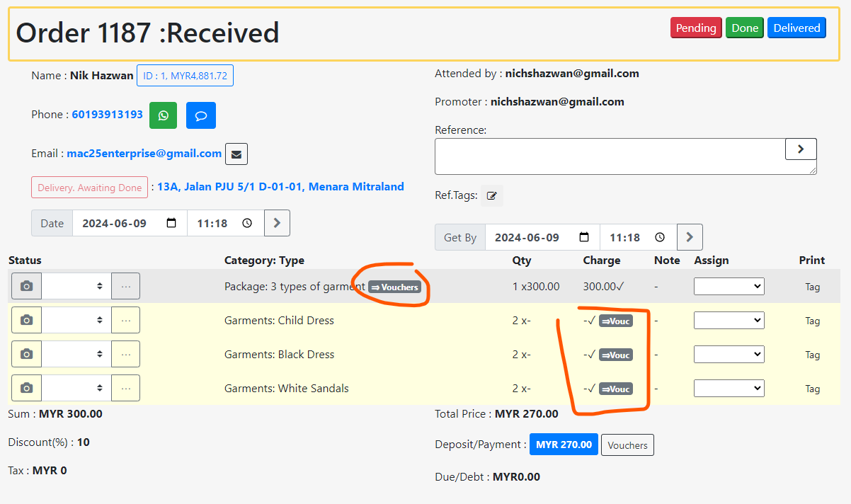Viewport: 851px width, 504px height.
Task: Click the Delivered status button
Action: pos(796,28)
